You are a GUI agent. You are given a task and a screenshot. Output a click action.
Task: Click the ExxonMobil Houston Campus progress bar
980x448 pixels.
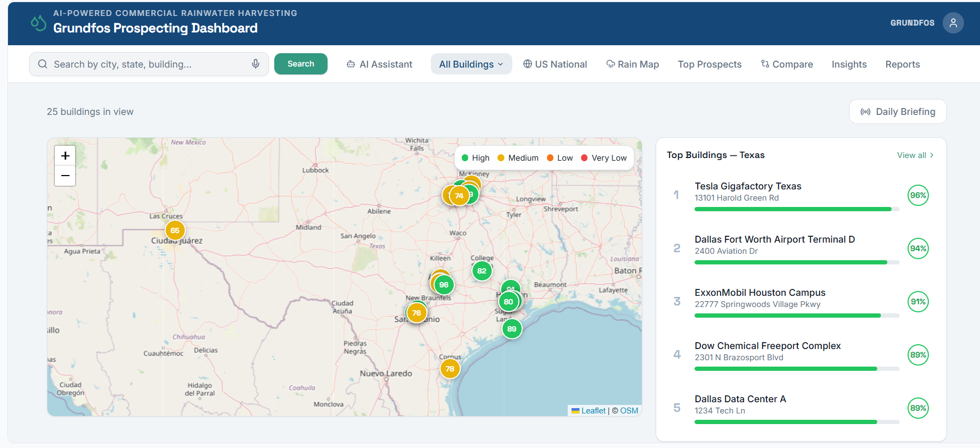(797, 316)
